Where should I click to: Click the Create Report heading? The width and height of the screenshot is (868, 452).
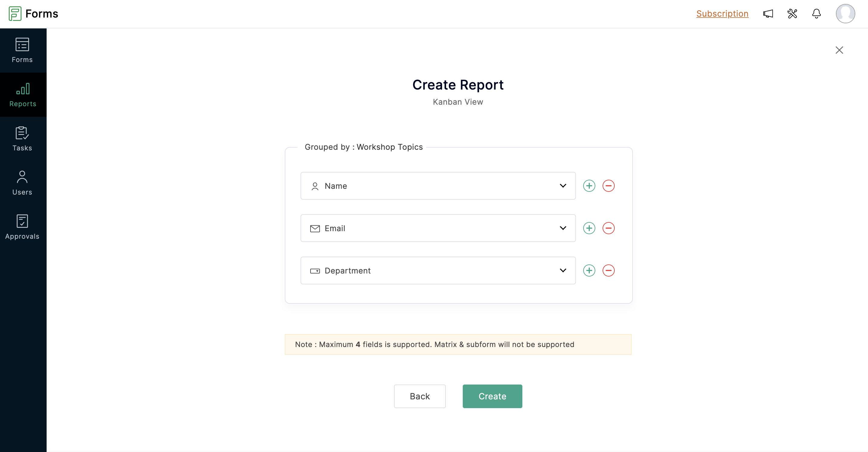[458, 85]
